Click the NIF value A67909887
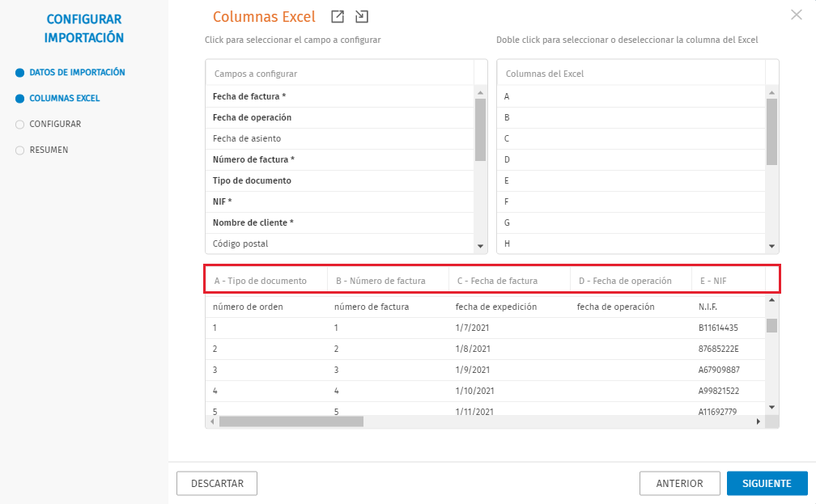The width and height of the screenshot is (816, 504). tap(729, 371)
